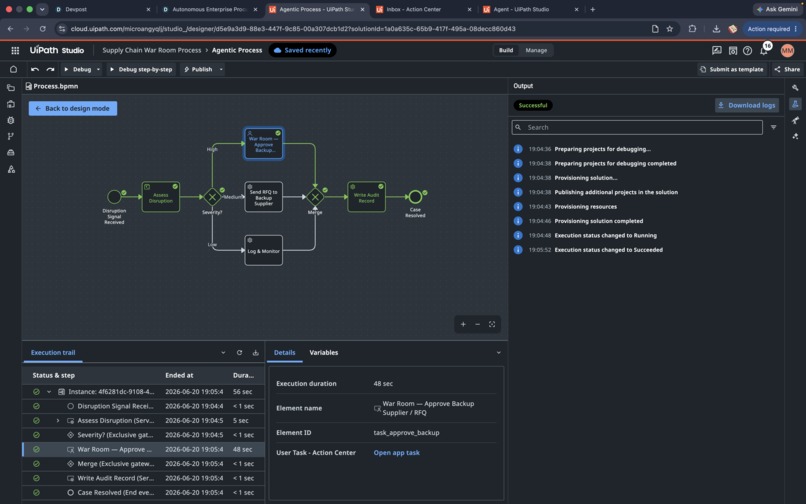Open the filter icon next to log search
The width and height of the screenshot is (806, 504).
pyautogui.click(x=773, y=128)
